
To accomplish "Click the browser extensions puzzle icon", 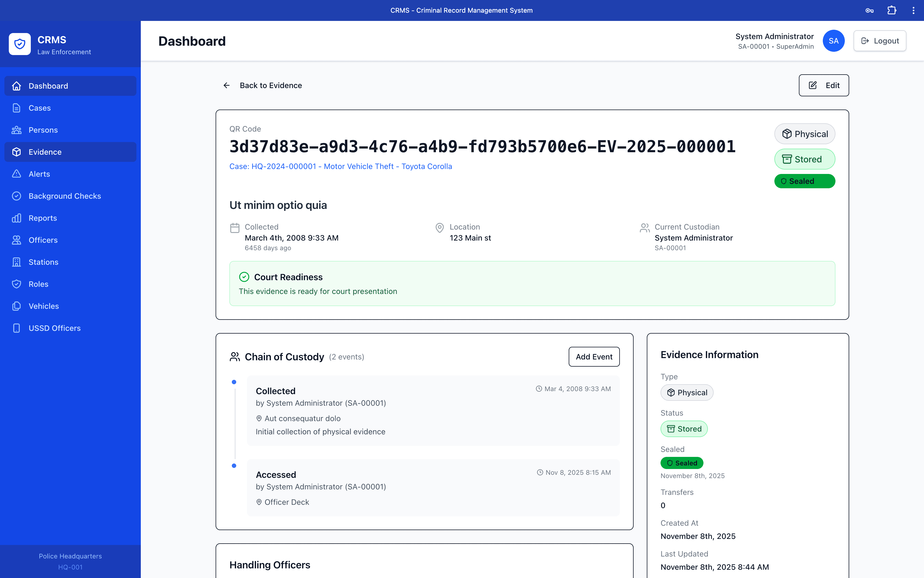I will [x=892, y=10].
